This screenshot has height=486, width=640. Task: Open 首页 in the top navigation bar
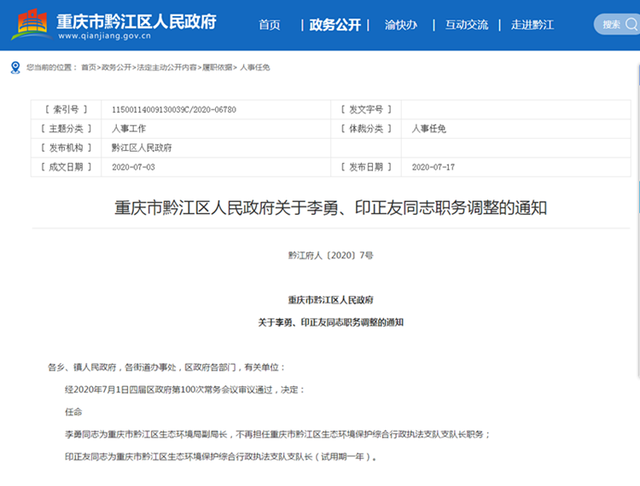269,24
